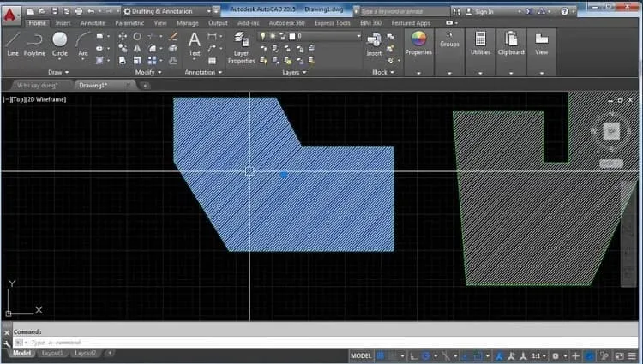The image size is (643, 364).
Task: Select the Line tool
Action: point(13,45)
